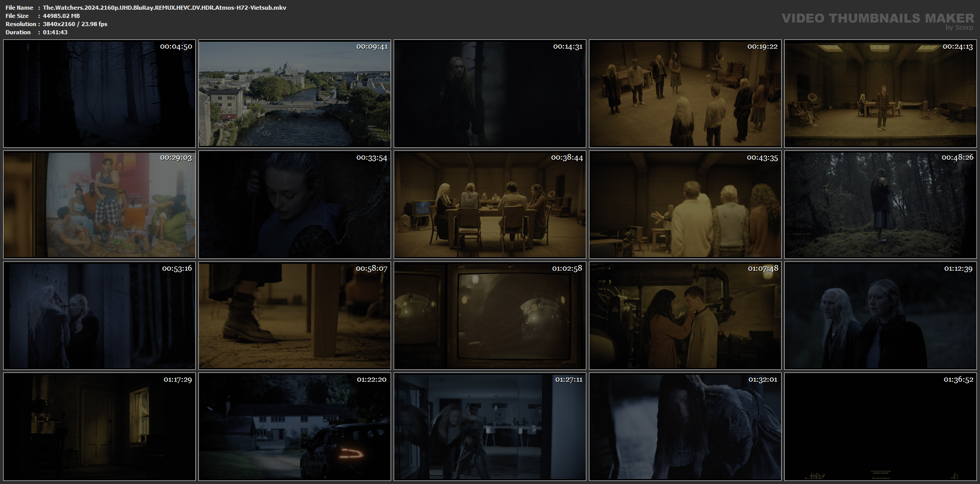
Task: Click the duration value 01:41:43
Action: tap(55, 32)
